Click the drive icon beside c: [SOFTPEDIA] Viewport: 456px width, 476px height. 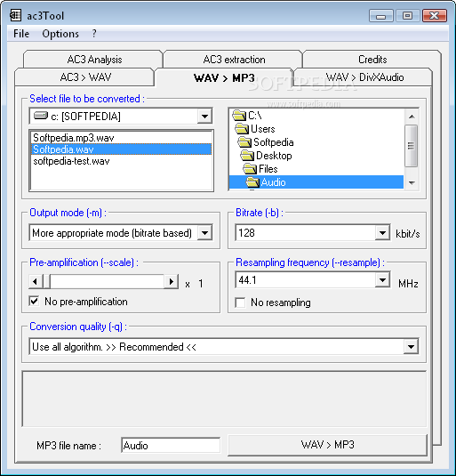(x=41, y=116)
